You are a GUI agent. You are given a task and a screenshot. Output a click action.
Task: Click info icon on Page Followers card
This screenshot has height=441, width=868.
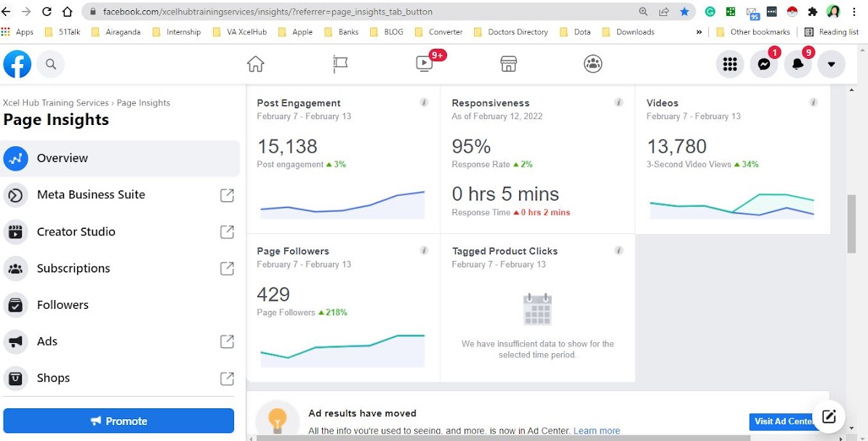click(x=424, y=250)
